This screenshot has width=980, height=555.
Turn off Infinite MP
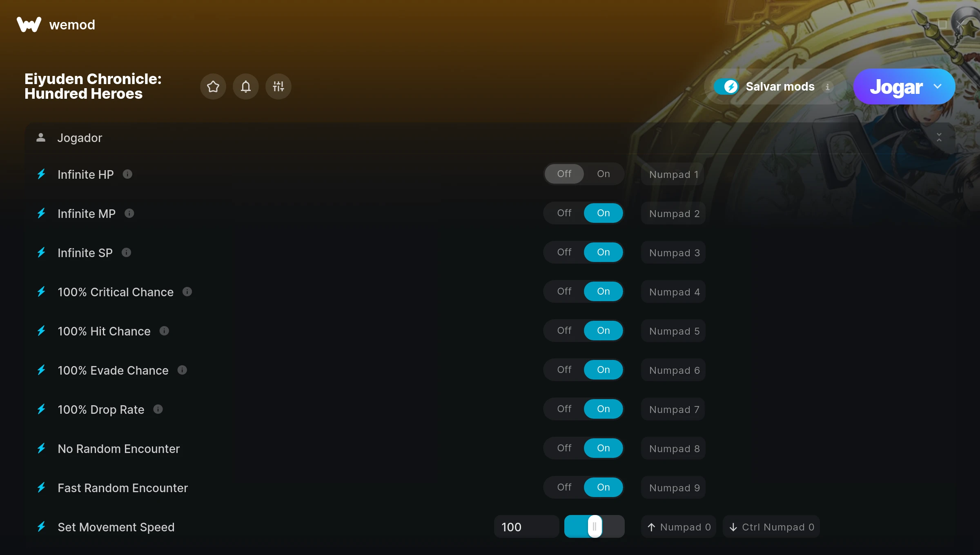564,213
